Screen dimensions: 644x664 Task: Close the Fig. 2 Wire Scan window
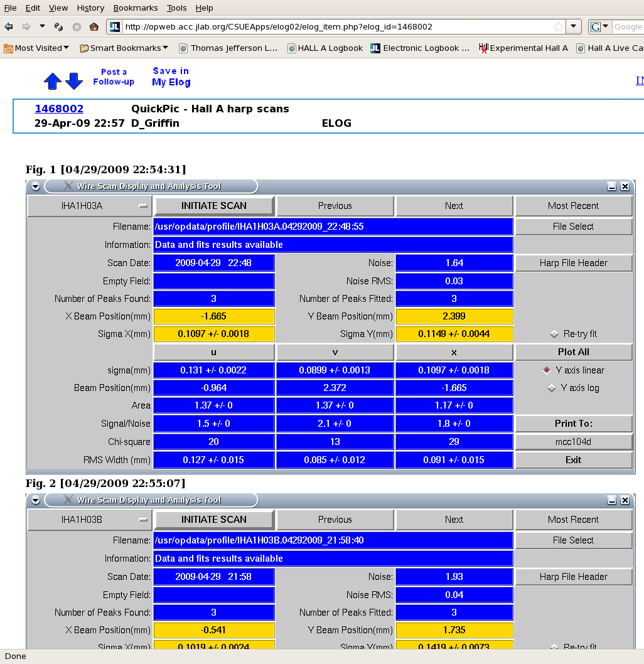tap(625, 500)
